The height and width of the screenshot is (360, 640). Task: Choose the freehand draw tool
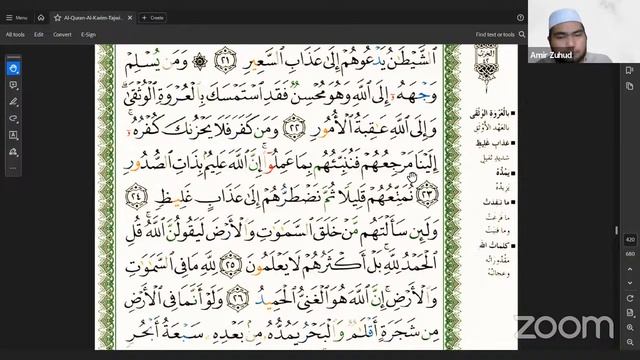tap(13, 118)
